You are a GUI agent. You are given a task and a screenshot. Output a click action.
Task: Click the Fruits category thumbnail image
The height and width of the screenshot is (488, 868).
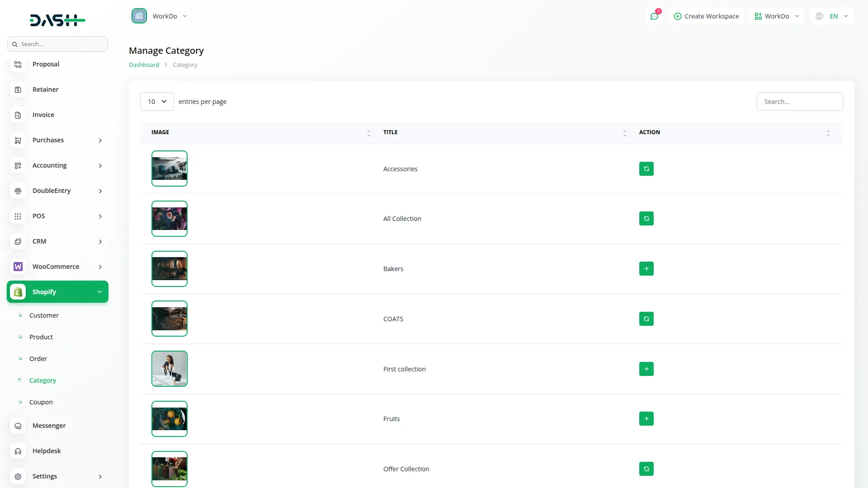tap(170, 418)
